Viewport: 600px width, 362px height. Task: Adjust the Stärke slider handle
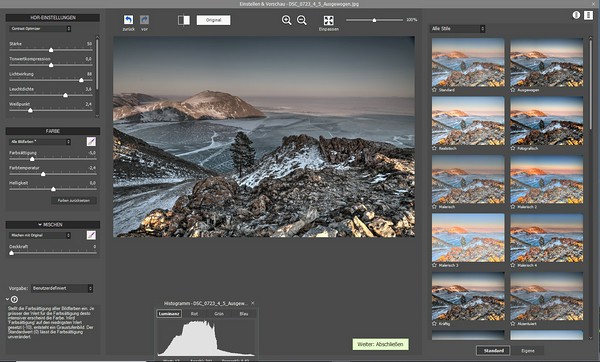pos(51,50)
